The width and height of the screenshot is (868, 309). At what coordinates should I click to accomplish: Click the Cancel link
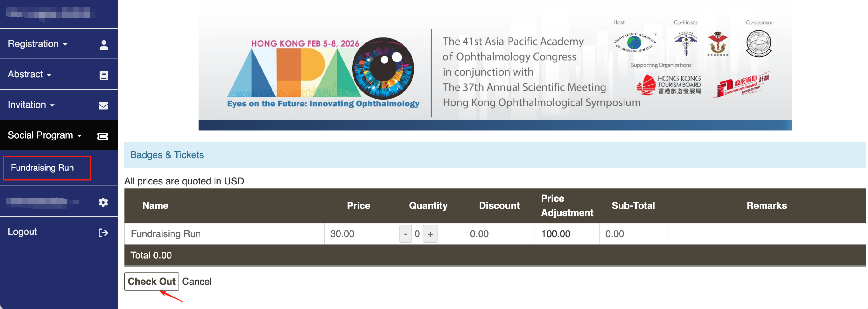click(197, 281)
